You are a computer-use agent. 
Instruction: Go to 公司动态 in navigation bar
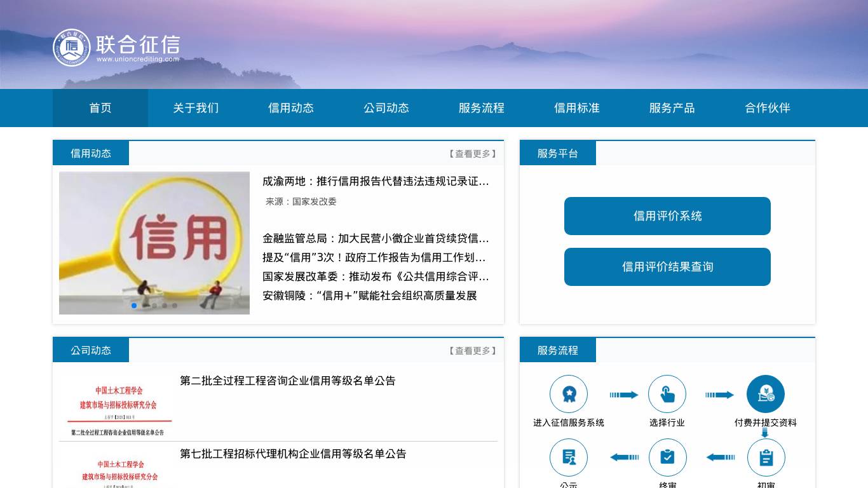[386, 108]
